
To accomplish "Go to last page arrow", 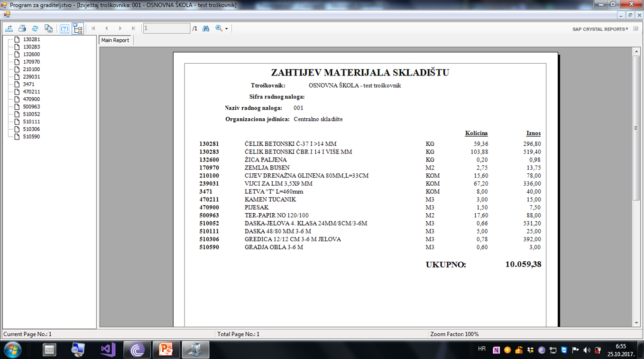I will tap(133, 28).
